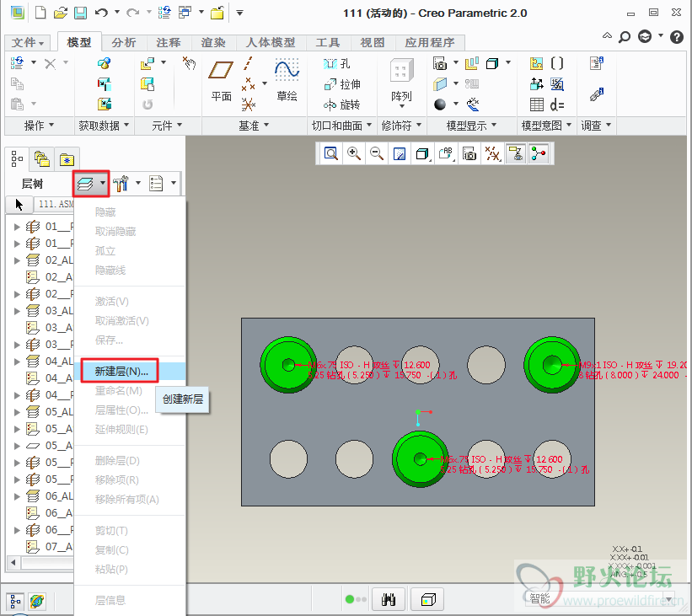Open the folder browser tab icon
The width and height of the screenshot is (692, 616).
pos(41,159)
